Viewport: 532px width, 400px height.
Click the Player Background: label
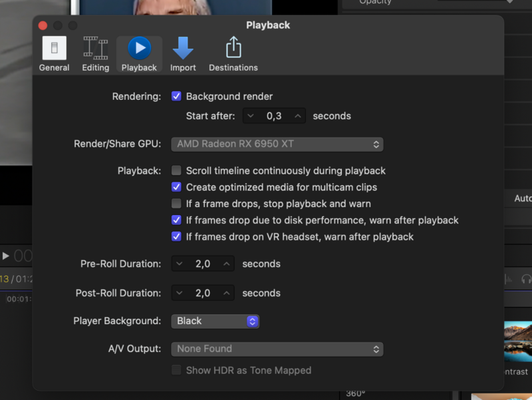coord(117,321)
